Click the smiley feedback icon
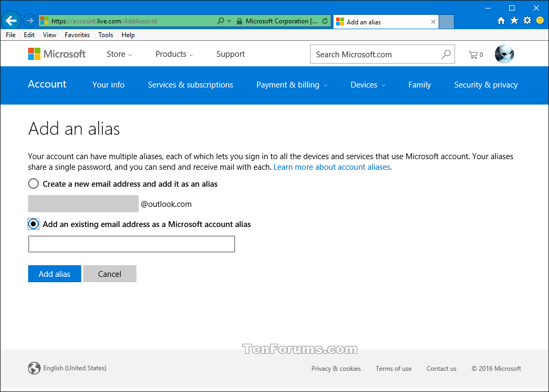The image size is (549, 392). pos(540,21)
